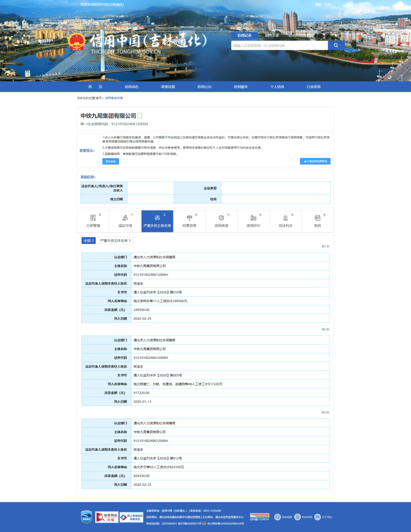Click amount 917220.00
The image size is (411, 532).
(142, 393)
